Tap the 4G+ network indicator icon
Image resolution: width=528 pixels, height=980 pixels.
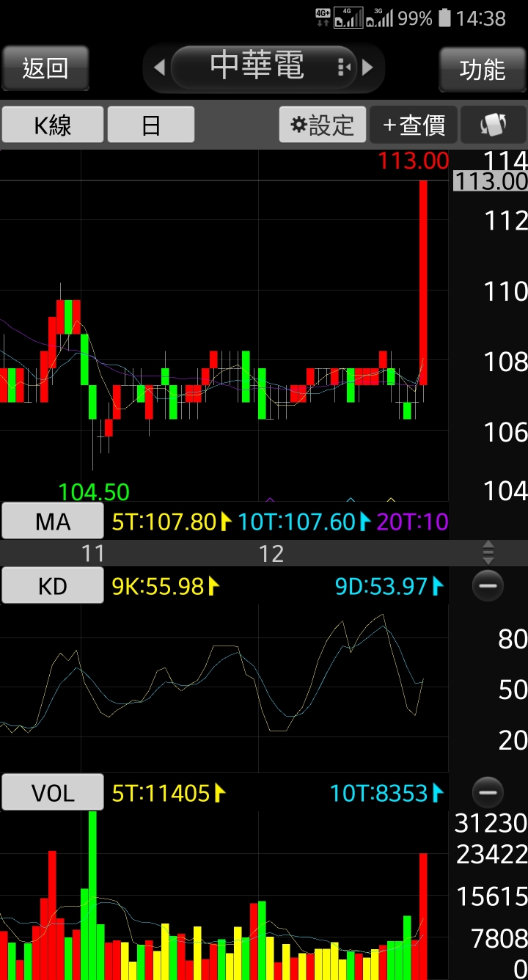pos(323,18)
